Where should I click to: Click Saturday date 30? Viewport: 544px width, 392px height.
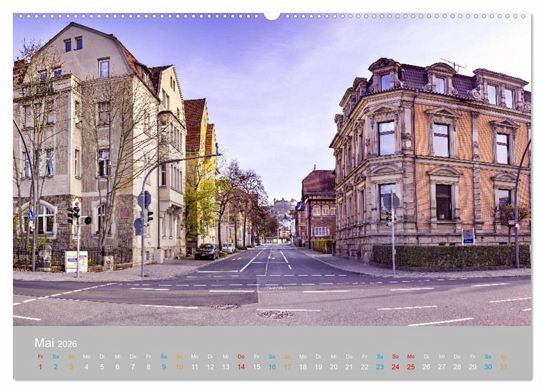pyautogui.click(x=488, y=367)
